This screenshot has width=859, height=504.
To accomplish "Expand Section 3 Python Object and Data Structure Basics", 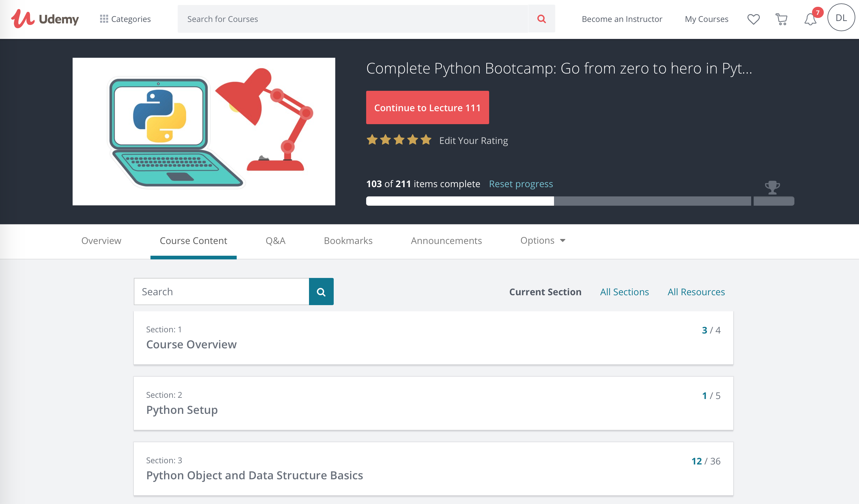I will click(x=433, y=468).
